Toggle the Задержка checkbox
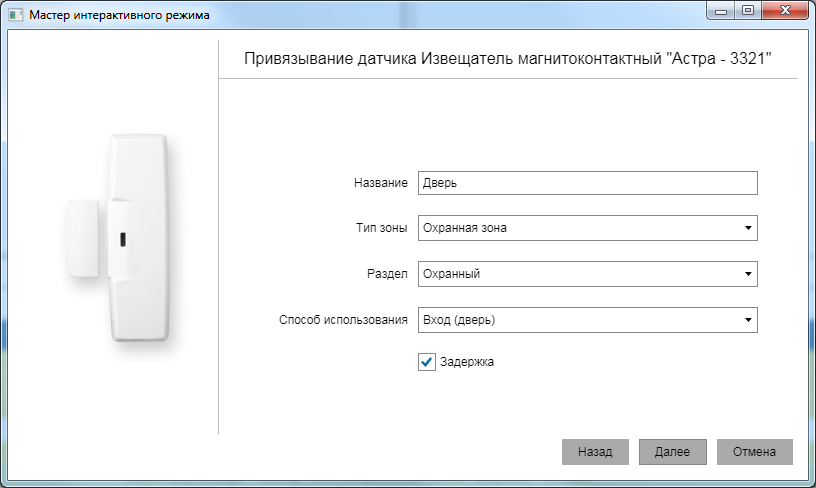 tap(427, 362)
